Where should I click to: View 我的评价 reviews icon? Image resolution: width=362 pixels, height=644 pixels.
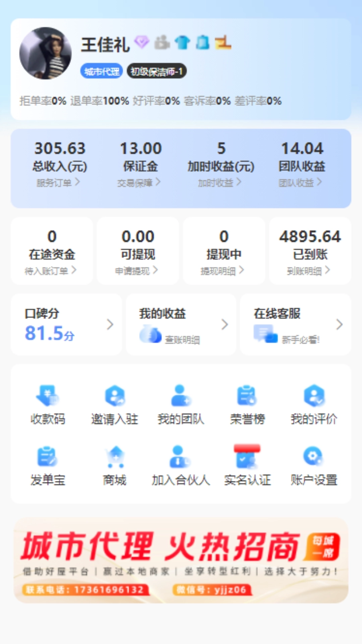[314, 396]
